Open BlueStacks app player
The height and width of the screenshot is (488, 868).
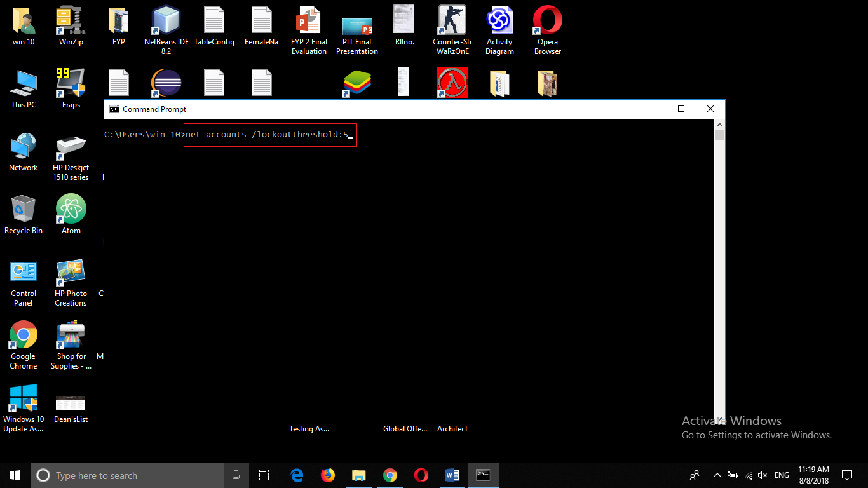[x=356, y=83]
